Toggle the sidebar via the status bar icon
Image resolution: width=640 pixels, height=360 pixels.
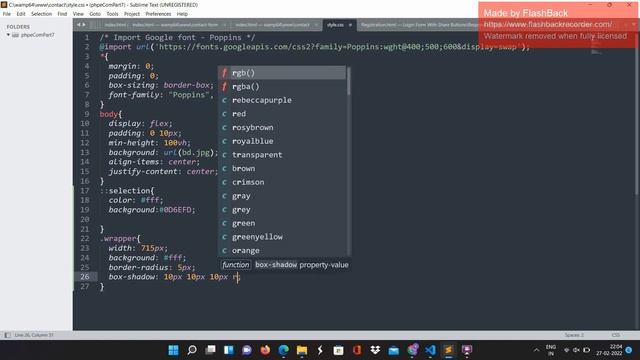pyautogui.click(x=7, y=335)
